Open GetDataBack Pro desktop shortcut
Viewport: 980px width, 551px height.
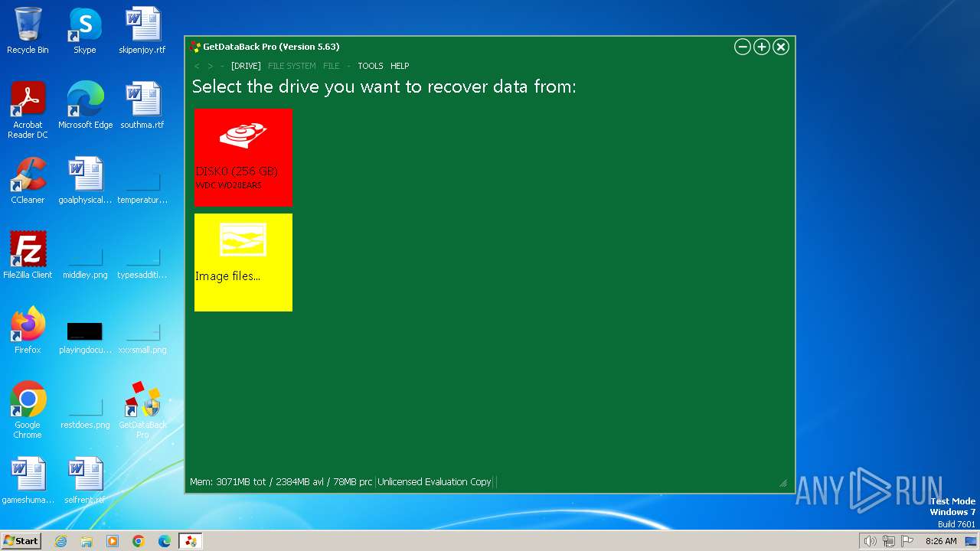142,410
